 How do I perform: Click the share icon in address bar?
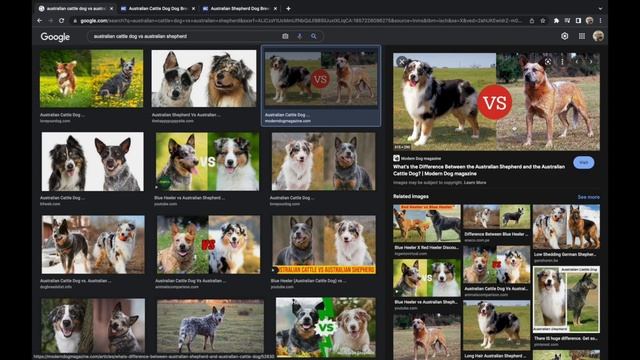pyautogui.click(x=531, y=20)
